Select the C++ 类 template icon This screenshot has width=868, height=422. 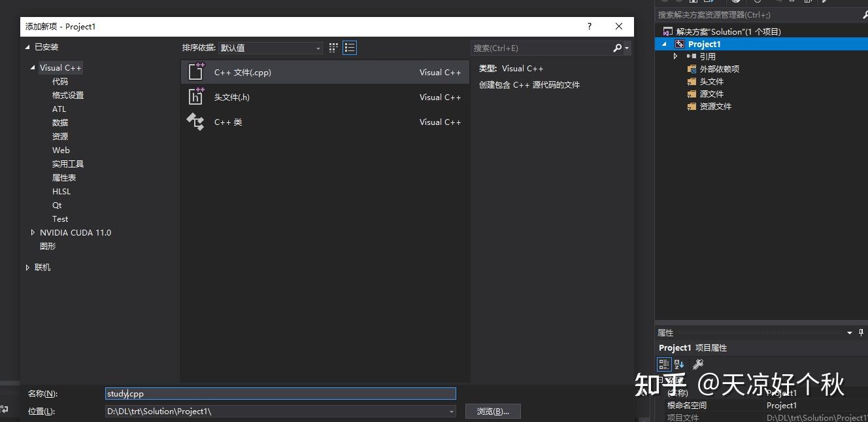click(x=195, y=122)
